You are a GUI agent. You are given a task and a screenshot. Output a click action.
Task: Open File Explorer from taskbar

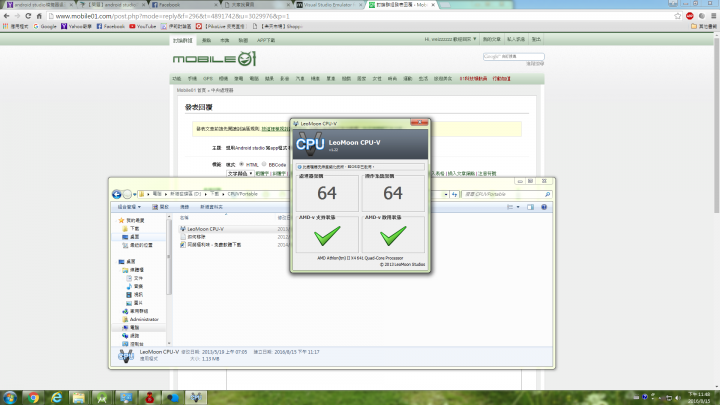click(x=79, y=398)
